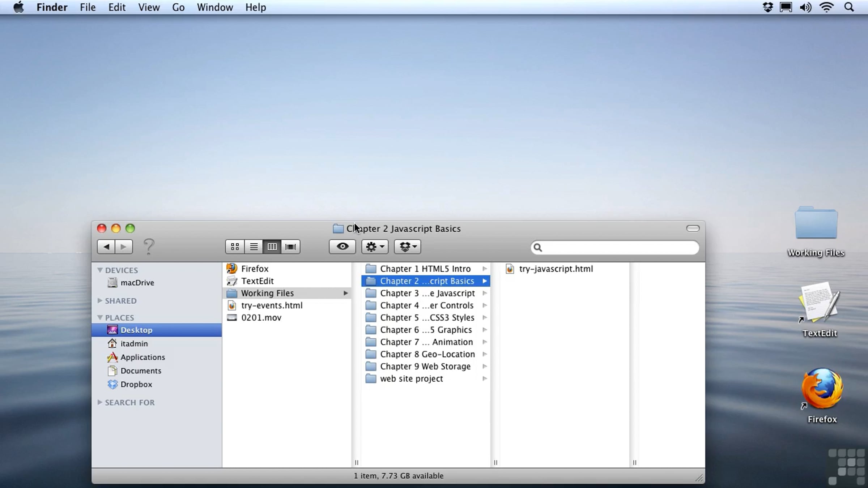Expand the SHARED sidebar section
Image resolution: width=868 pixels, height=488 pixels.
pyautogui.click(x=100, y=300)
